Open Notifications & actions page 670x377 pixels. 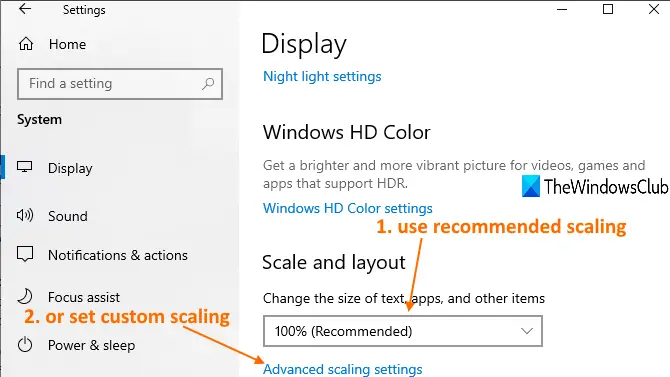point(118,255)
